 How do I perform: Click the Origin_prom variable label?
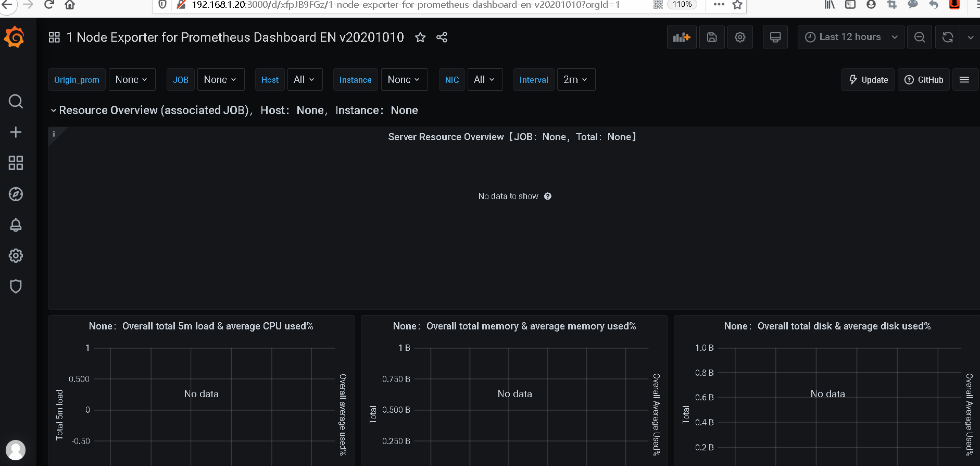pyautogui.click(x=77, y=79)
